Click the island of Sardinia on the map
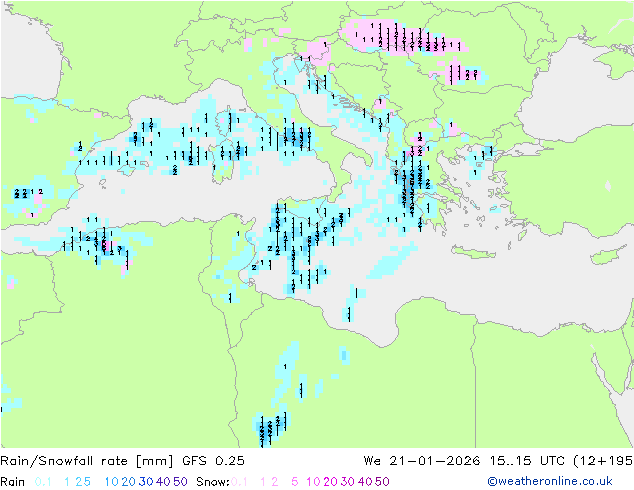 [222, 162]
